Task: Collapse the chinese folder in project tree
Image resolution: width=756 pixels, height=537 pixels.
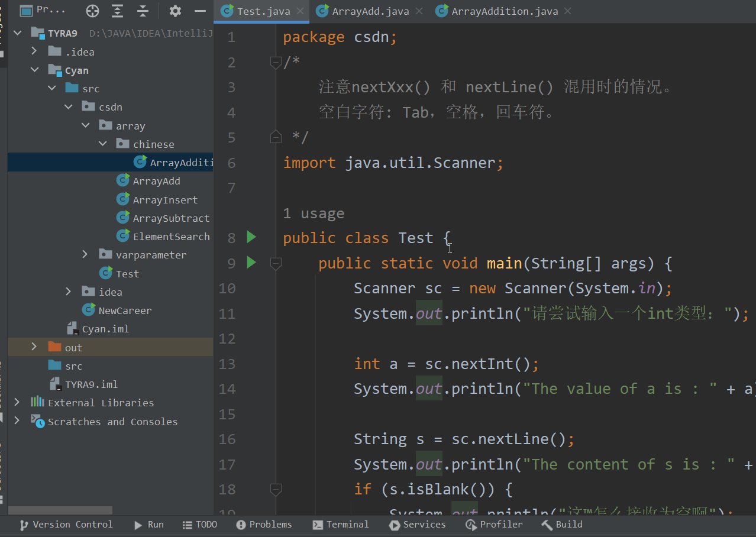Action: coord(102,143)
